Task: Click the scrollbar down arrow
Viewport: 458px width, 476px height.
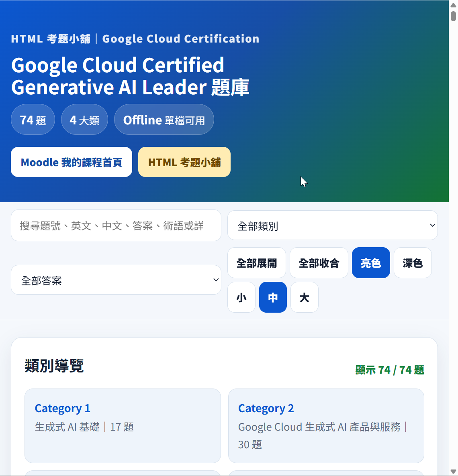Action: [x=453, y=472]
